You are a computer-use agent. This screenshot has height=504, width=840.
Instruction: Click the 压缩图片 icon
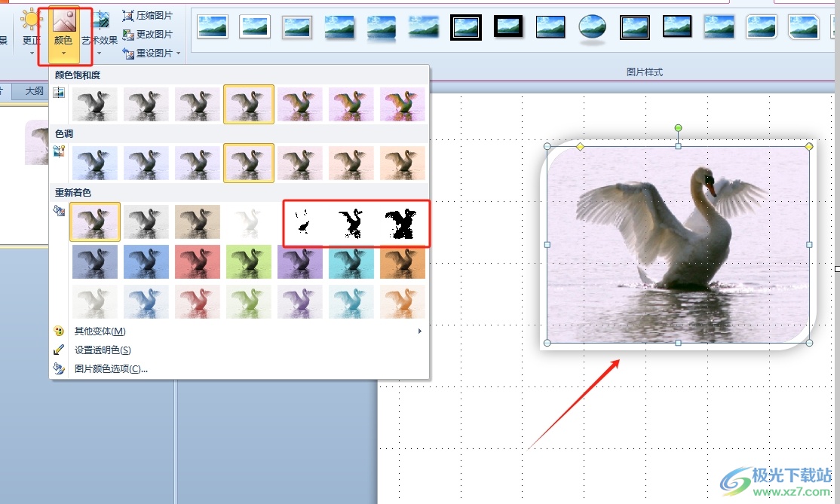[x=128, y=16]
